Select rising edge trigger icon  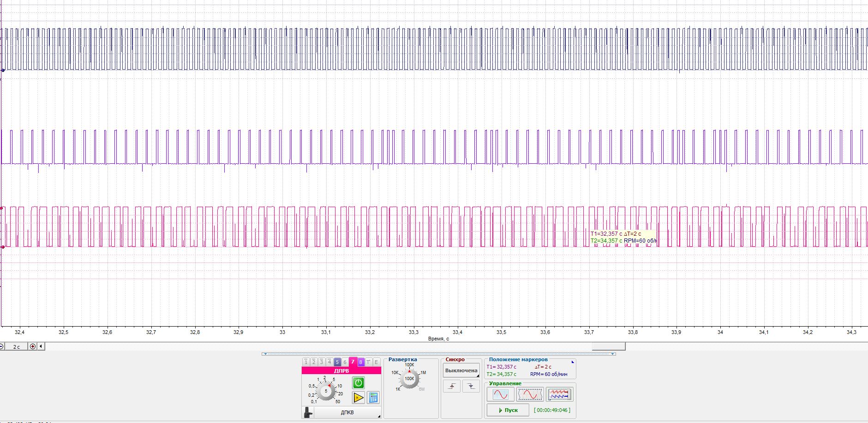(x=452, y=387)
